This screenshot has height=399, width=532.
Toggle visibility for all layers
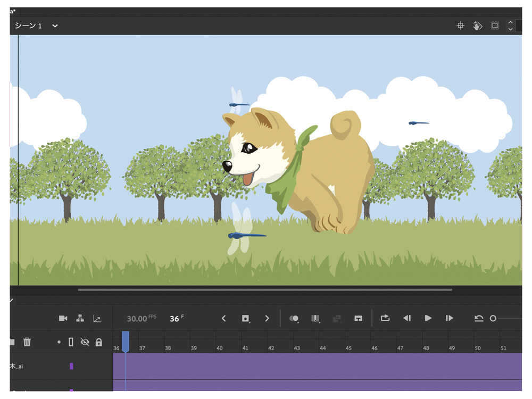[x=85, y=342]
